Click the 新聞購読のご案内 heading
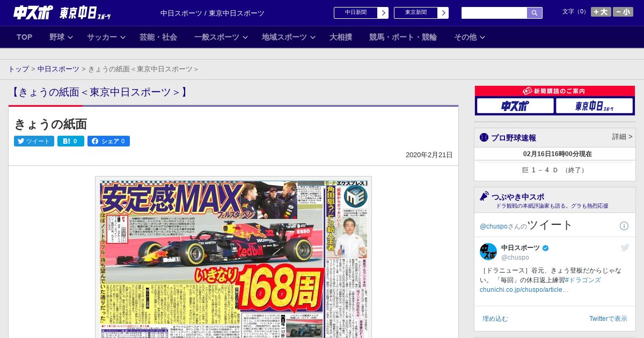Viewport: 644px width, 338px height. tap(555, 91)
